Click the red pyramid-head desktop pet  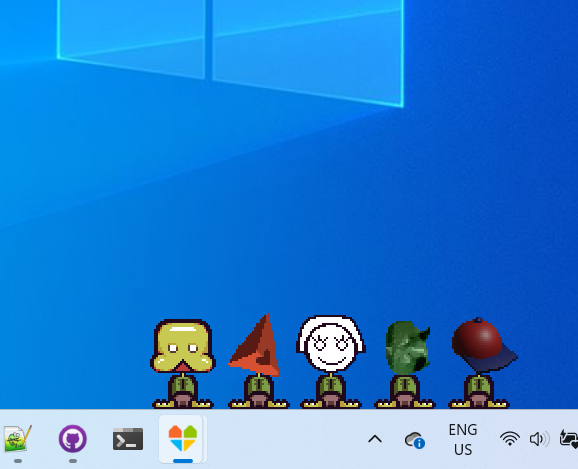[258, 361]
